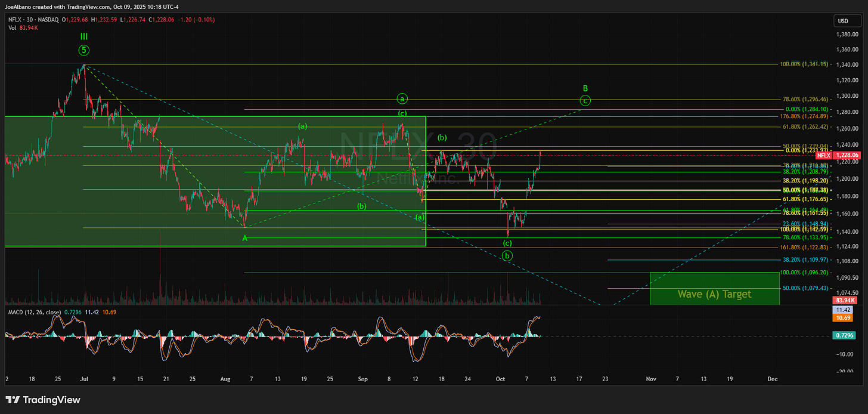Select the Wave (A) Target box
Image resolution: width=868 pixels, height=414 pixels.
pyautogui.click(x=714, y=288)
